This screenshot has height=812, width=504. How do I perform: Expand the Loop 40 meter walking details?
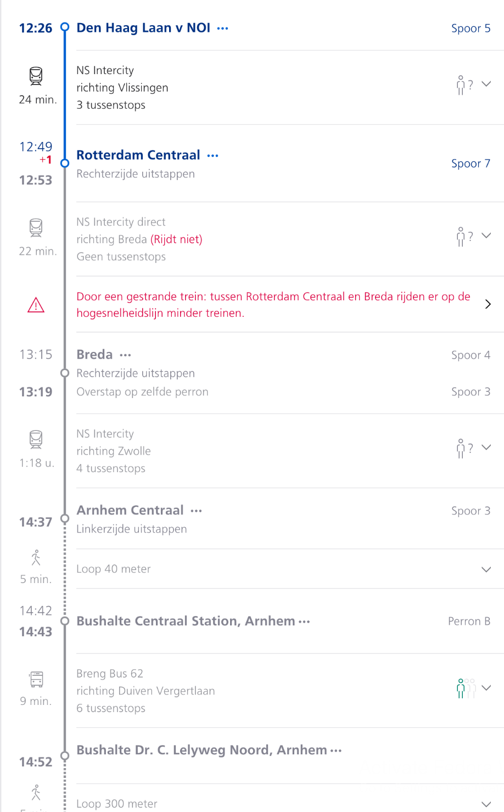(x=486, y=569)
